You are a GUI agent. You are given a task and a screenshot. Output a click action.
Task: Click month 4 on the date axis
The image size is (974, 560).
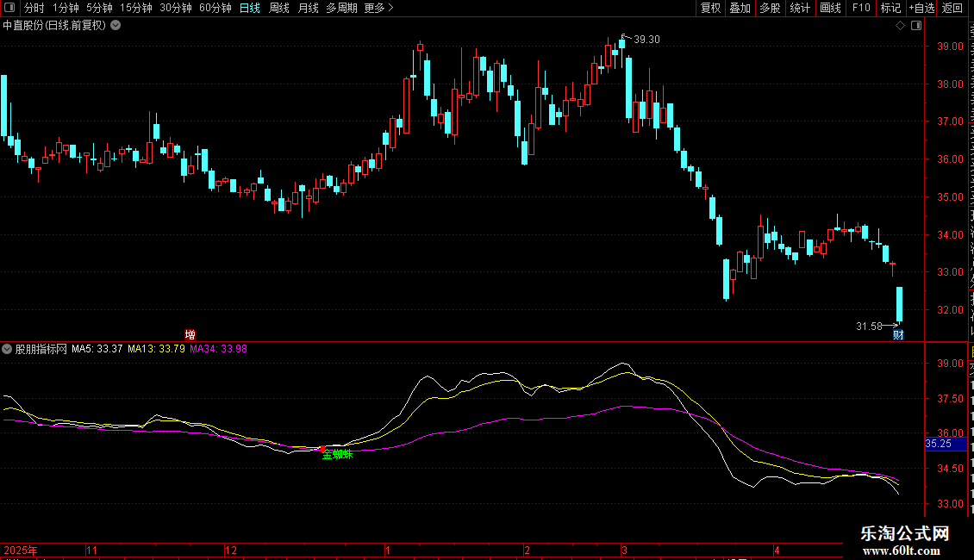(777, 550)
